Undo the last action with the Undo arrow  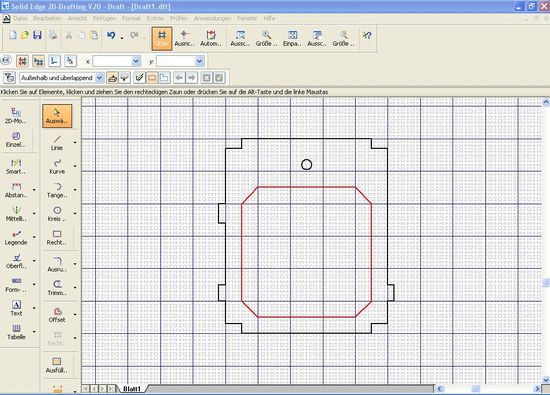click(x=111, y=35)
